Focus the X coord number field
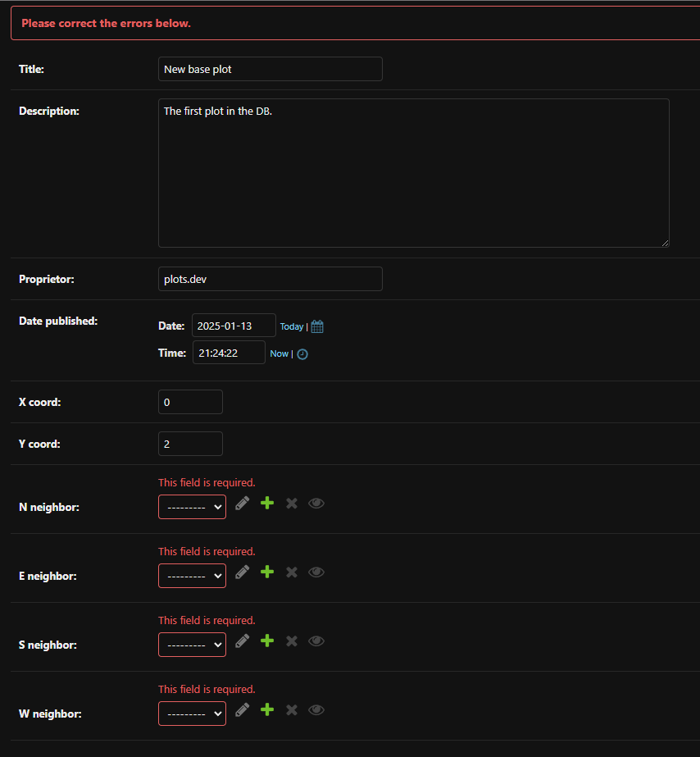The height and width of the screenshot is (757, 700). pyautogui.click(x=190, y=402)
